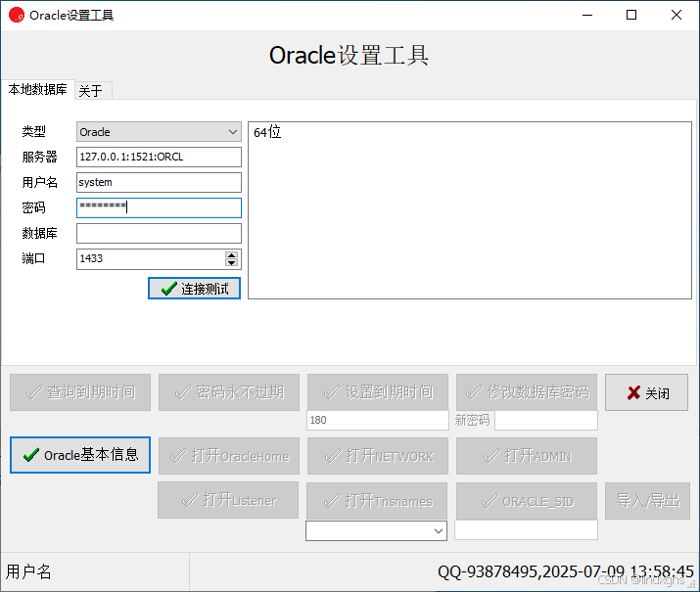Click the 打开Tnsnames button
Screen dimensions: 700x592
pyautogui.click(x=377, y=501)
